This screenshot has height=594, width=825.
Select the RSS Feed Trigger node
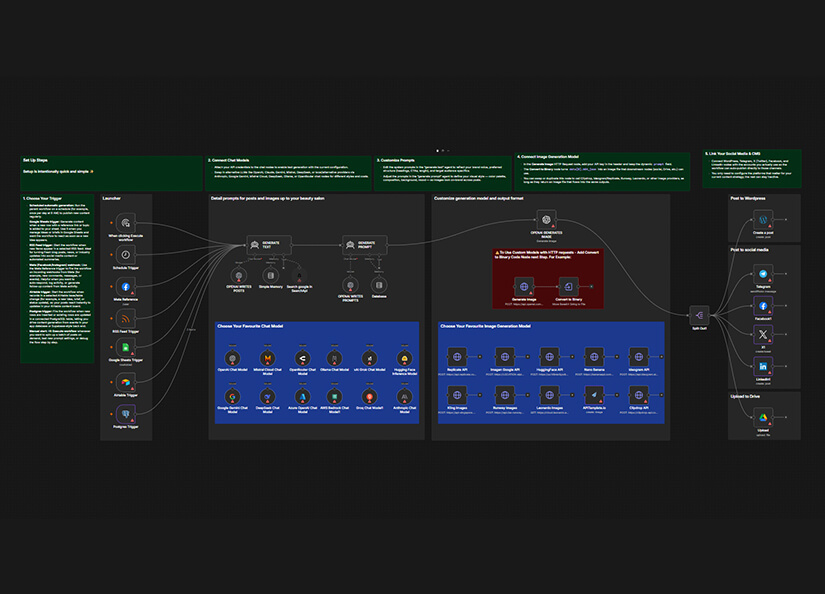tap(126, 318)
